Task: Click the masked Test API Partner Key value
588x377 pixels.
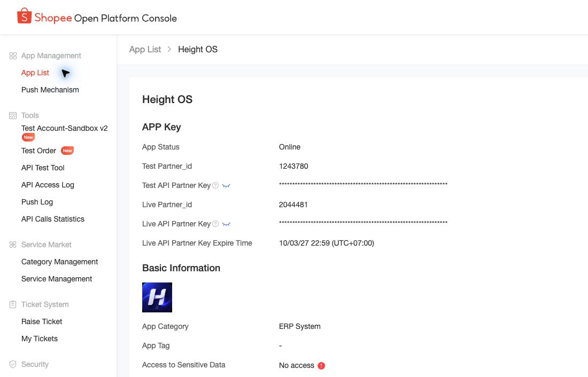Action: pyautogui.click(x=363, y=184)
